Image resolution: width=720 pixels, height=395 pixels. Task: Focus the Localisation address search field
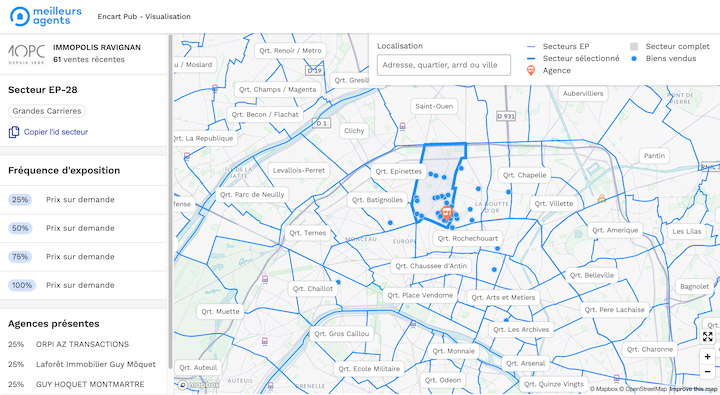[444, 65]
